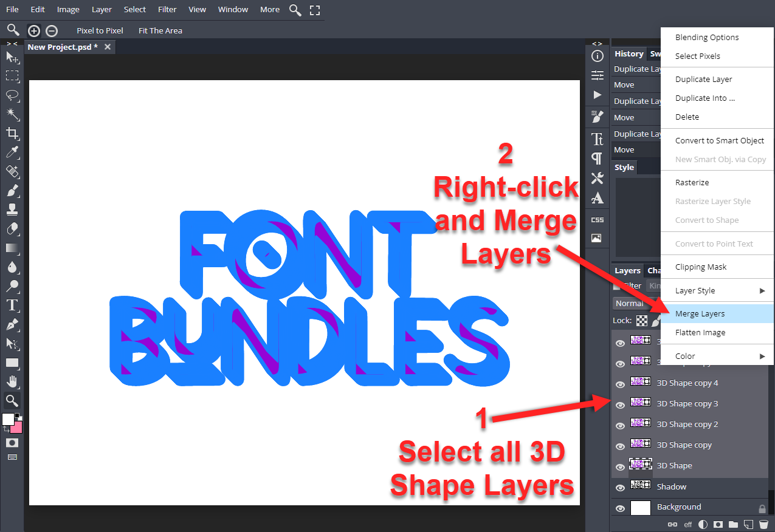Select the Magic Wand tool
This screenshot has height=532, width=775.
pyautogui.click(x=12, y=114)
